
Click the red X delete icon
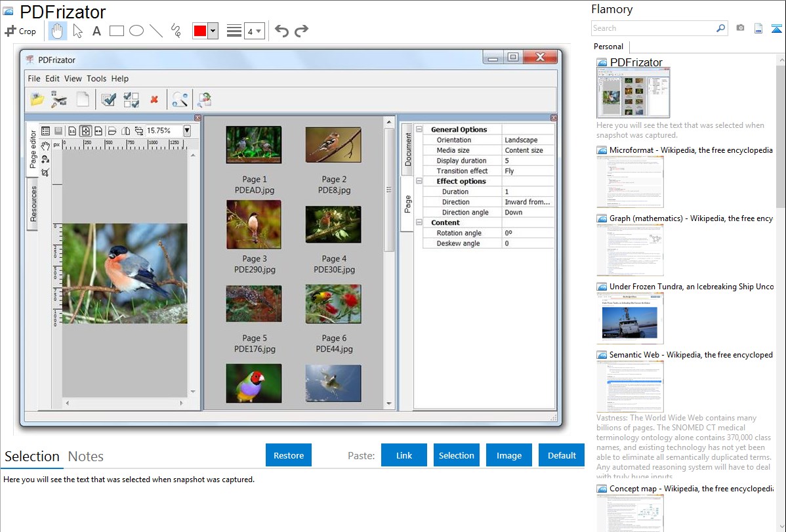154,99
